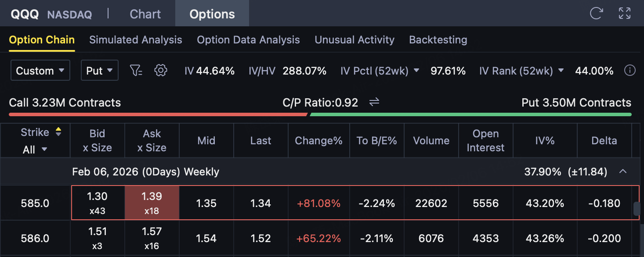
Task: Click the IV info circle icon
Action: point(630,71)
